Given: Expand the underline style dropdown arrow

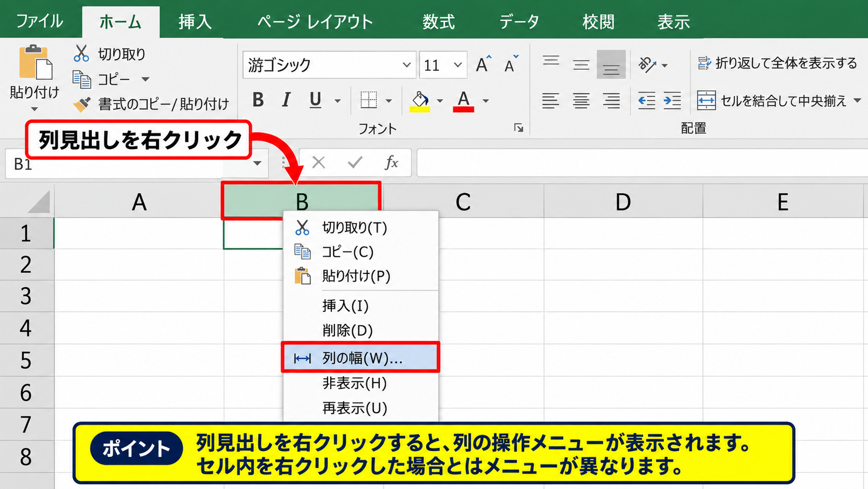Looking at the screenshot, I should (337, 101).
